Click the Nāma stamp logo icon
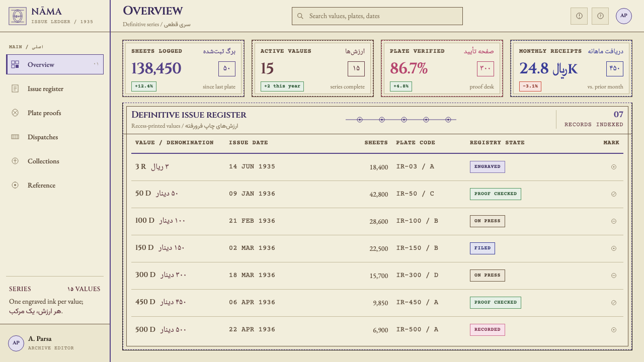This screenshot has height=362, width=644. (x=18, y=16)
